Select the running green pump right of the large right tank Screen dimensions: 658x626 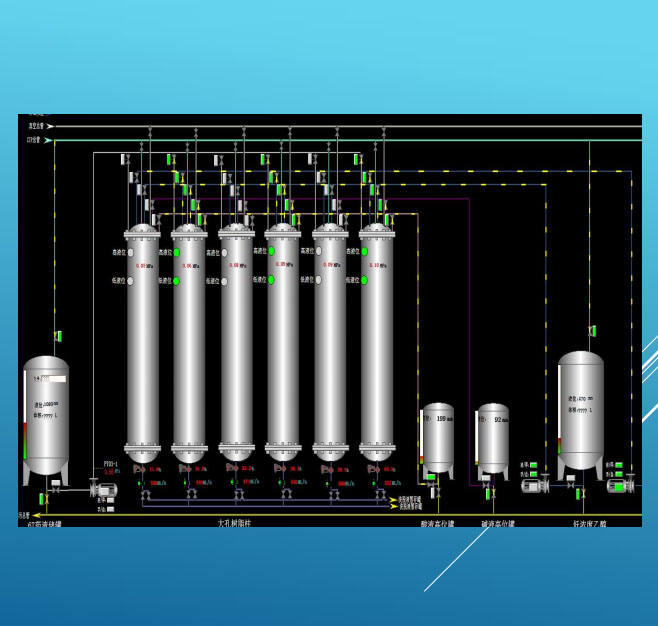click(x=621, y=485)
